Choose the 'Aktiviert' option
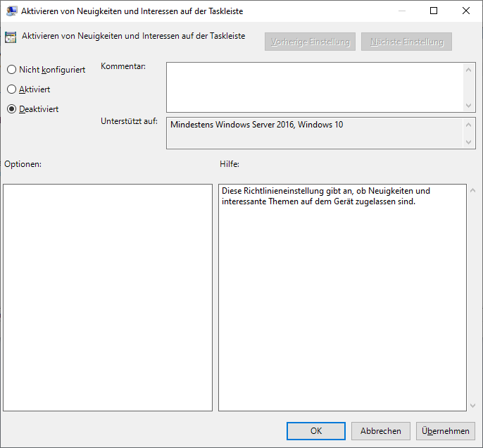The height and width of the screenshot is (448, 483). (x=11, y=89)
